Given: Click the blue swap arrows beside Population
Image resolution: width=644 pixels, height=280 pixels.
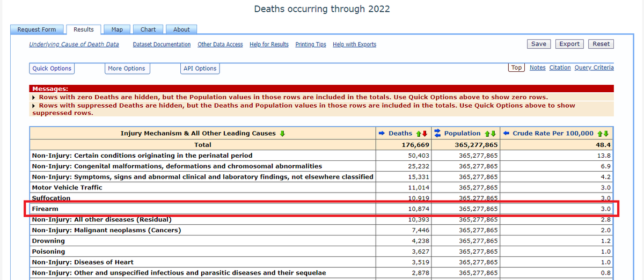Looking at the screenshot, I should tap(437, 133).
